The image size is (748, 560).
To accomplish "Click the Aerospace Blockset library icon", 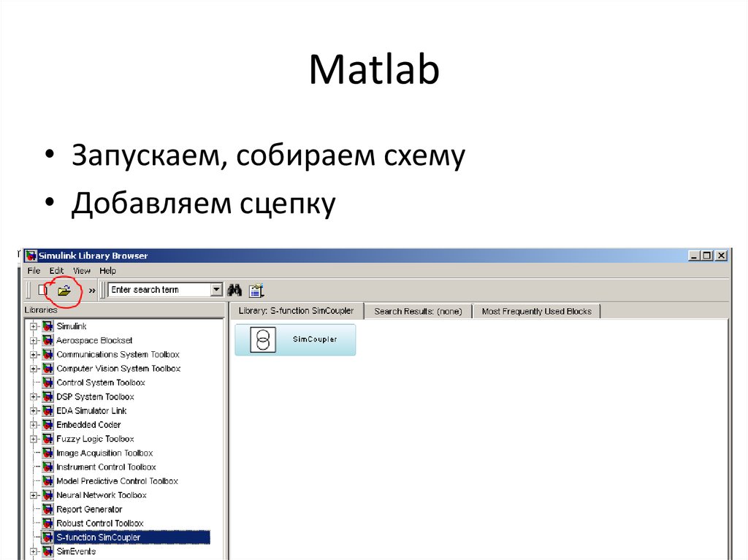I will coord(46,340).
